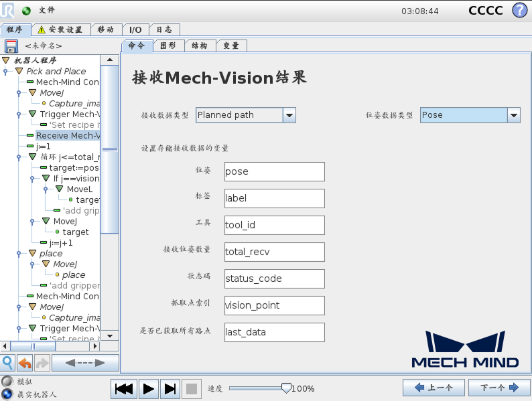Select the 'Set recipe i comment node

pyautogui.click(x=74, y=125)
